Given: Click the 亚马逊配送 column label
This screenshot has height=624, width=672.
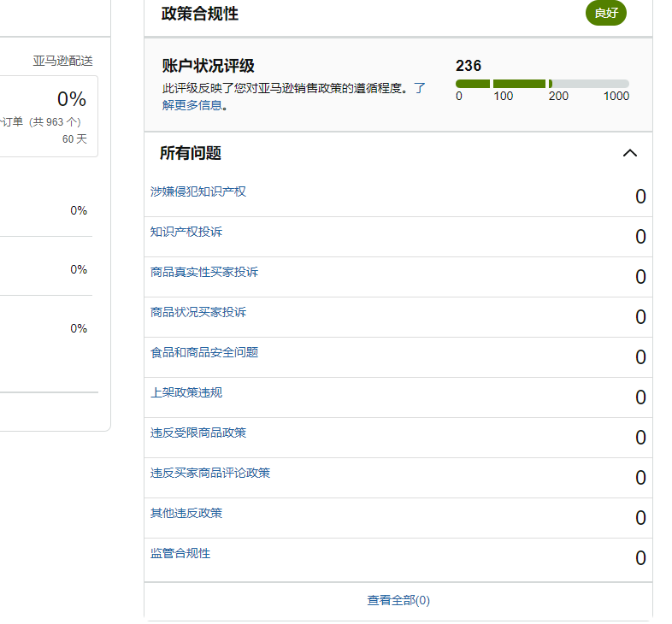Looking at the screenshot, I should [x=63, y=61].
